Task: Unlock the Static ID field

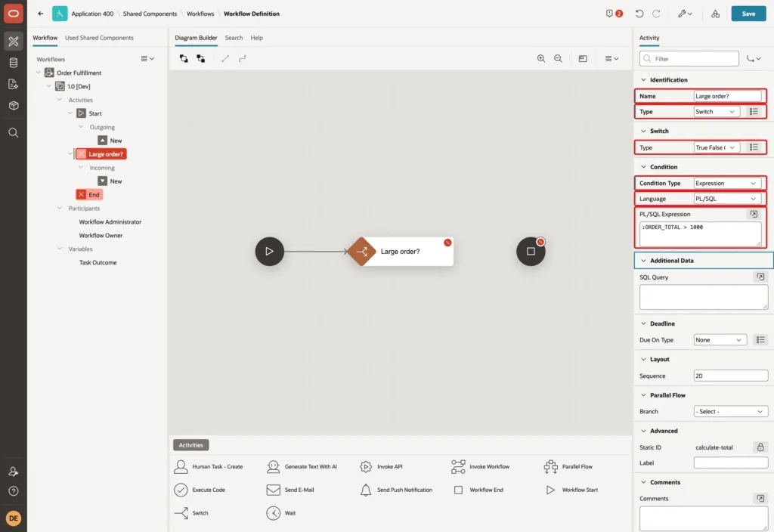Action: [x=760, y=447]
